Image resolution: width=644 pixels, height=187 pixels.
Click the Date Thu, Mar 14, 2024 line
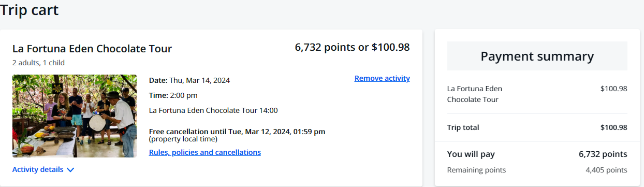click(x=189, y=80)
